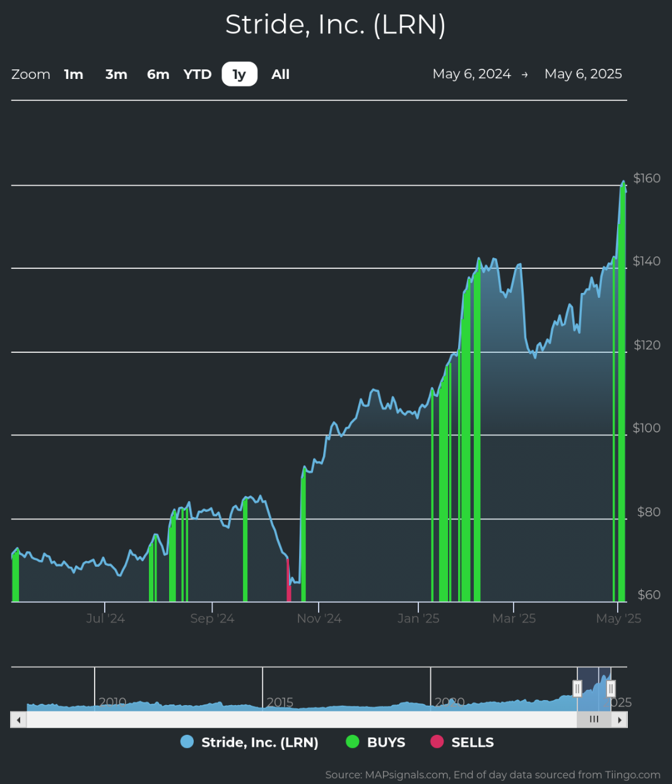This screenshot has width=672, height=784.
Task: Click the $60 axis label
Action: click(x=649, y=595)
